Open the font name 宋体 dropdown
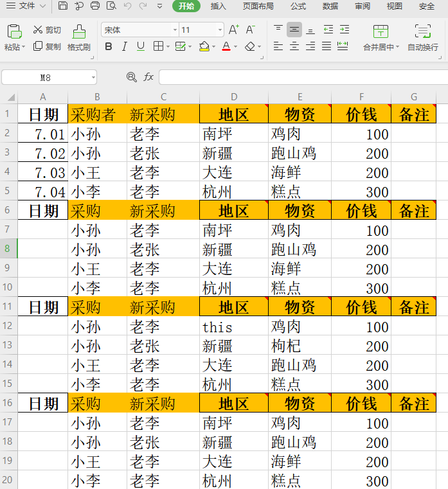 [175, 30]
